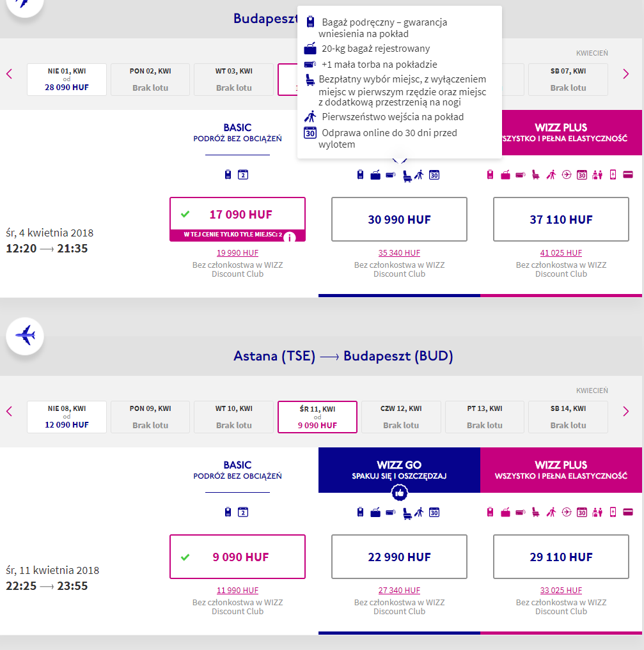Open 35 340 HUF non-member price link
The height and width of the screenshot is (650, 644).
pos(399,253)
